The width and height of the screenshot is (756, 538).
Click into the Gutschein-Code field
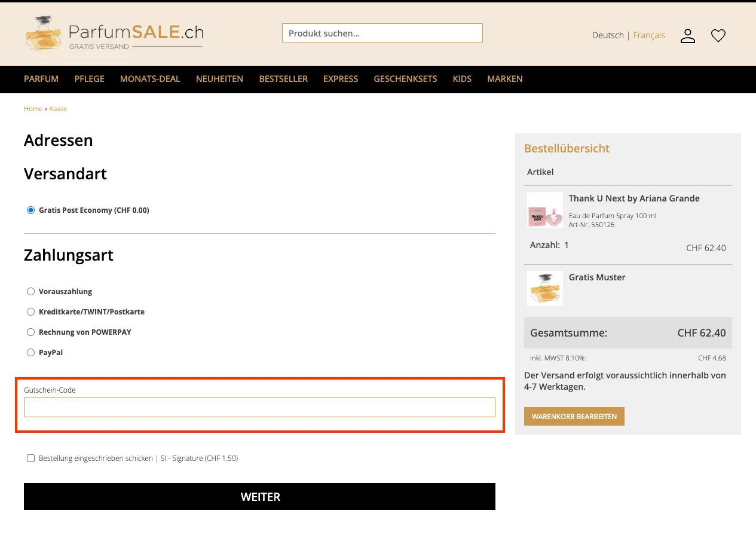coord(259,407)
